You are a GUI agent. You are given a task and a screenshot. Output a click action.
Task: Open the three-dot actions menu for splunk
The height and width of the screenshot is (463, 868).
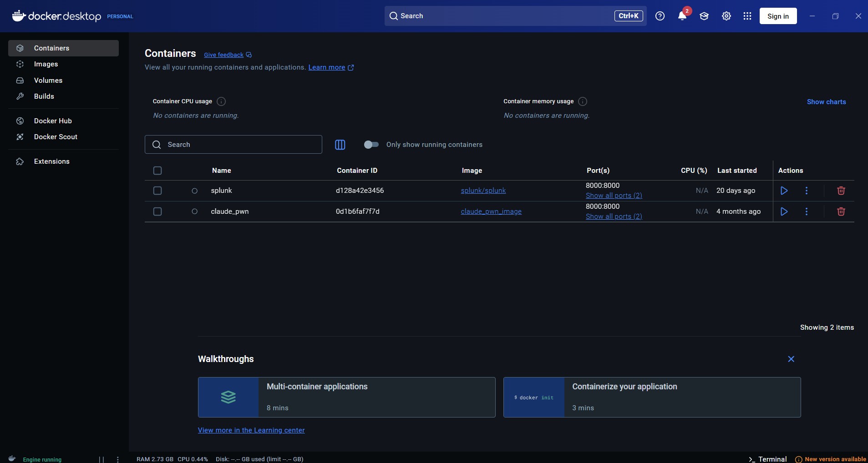806,191
